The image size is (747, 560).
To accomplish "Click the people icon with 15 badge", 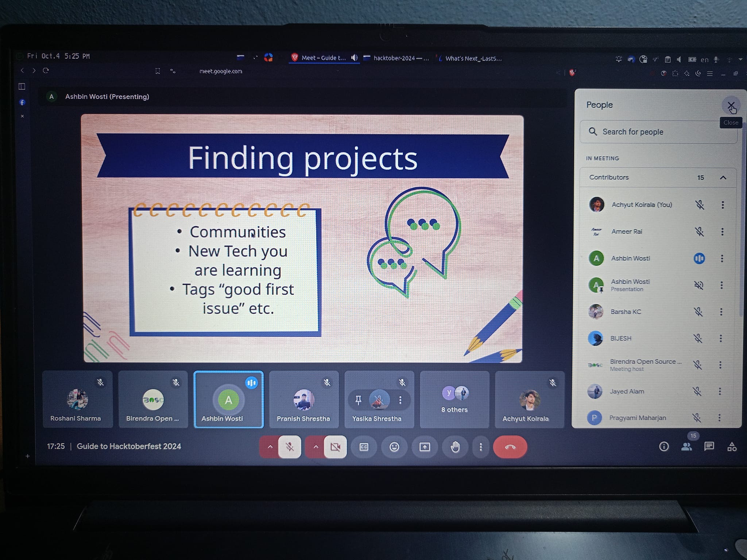I will click(687, 446).
